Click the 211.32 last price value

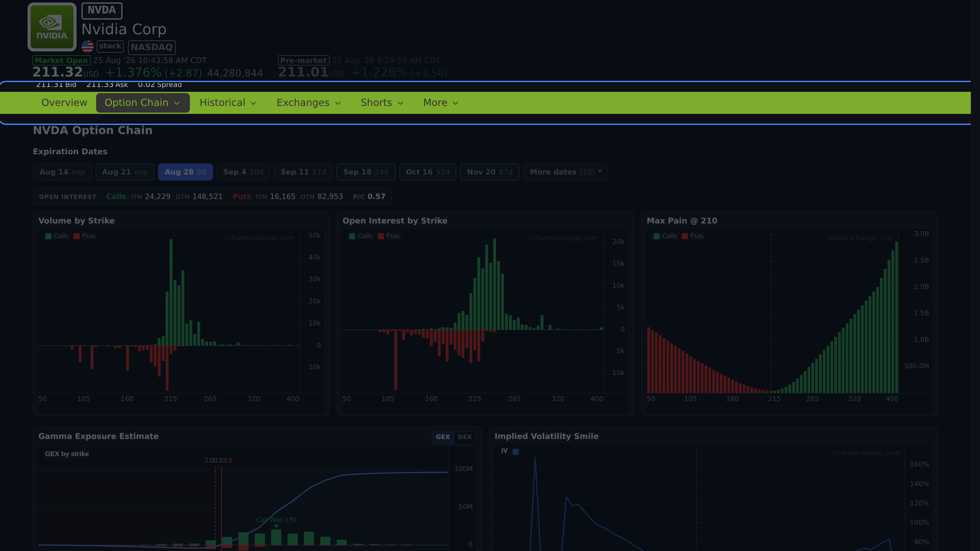pos(58,72)
